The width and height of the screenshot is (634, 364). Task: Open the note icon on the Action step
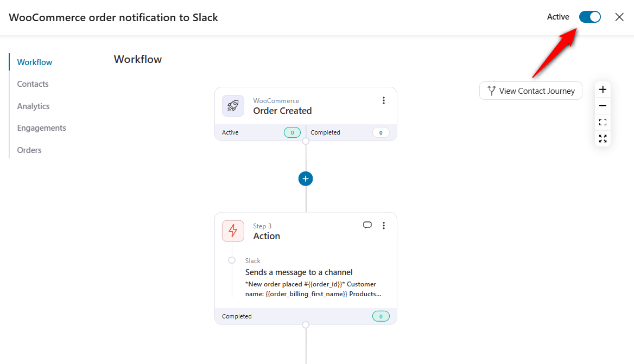pos(367,225)
